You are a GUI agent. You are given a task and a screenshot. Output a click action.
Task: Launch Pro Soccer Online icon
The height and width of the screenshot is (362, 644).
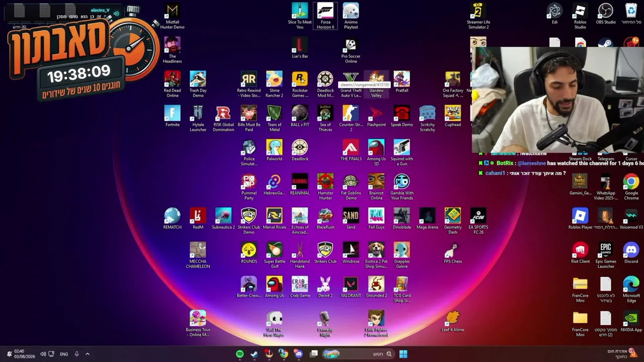[351, 50]
